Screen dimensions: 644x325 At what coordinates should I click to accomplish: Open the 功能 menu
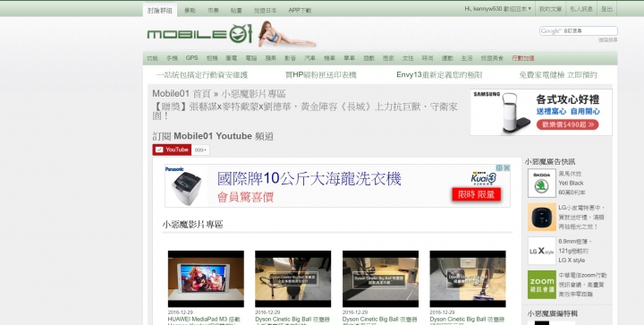pyautogui.click(x=152, y=58)
